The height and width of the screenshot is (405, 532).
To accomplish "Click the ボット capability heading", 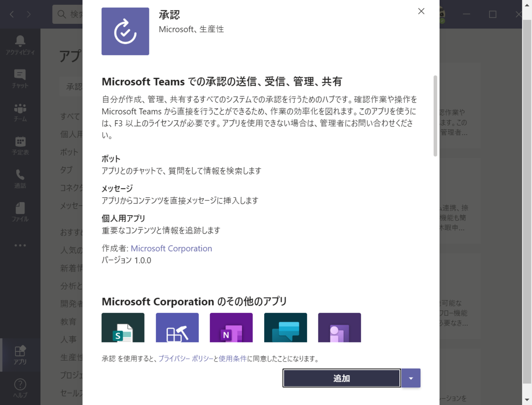I will tap(111, 158).
